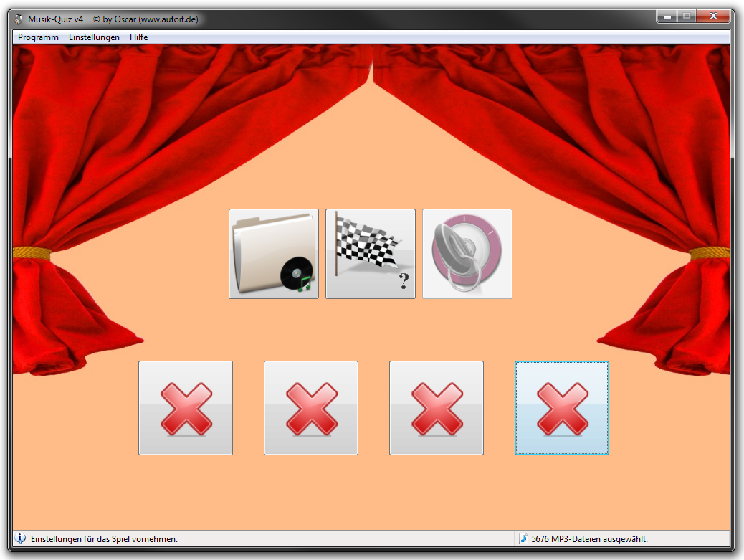744x560 pixels.
Task: Click the blue info icon in status bar
Action: tap(21, 538)
